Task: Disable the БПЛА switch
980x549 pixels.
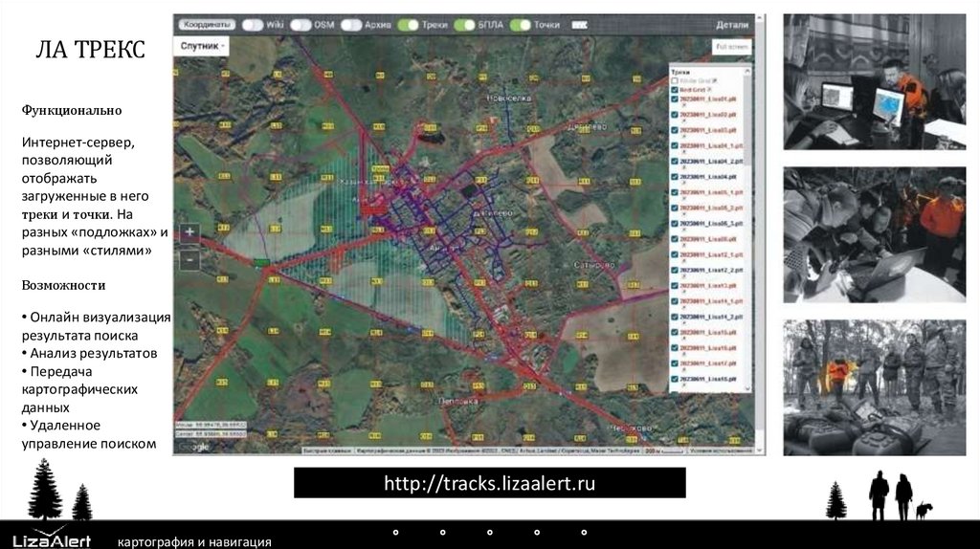Action: pos(464,25)
